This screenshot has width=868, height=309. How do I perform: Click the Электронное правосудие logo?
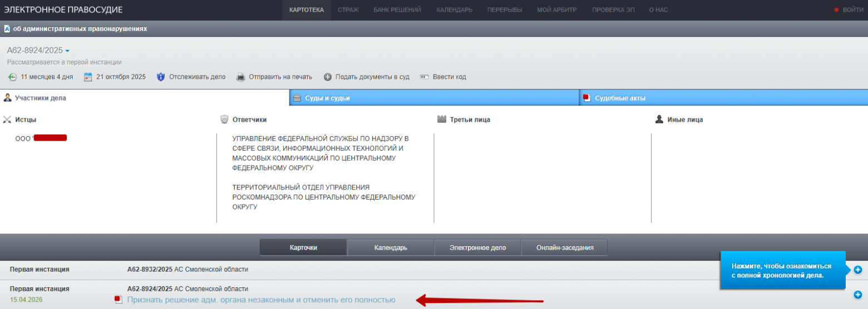pos(63,10)
